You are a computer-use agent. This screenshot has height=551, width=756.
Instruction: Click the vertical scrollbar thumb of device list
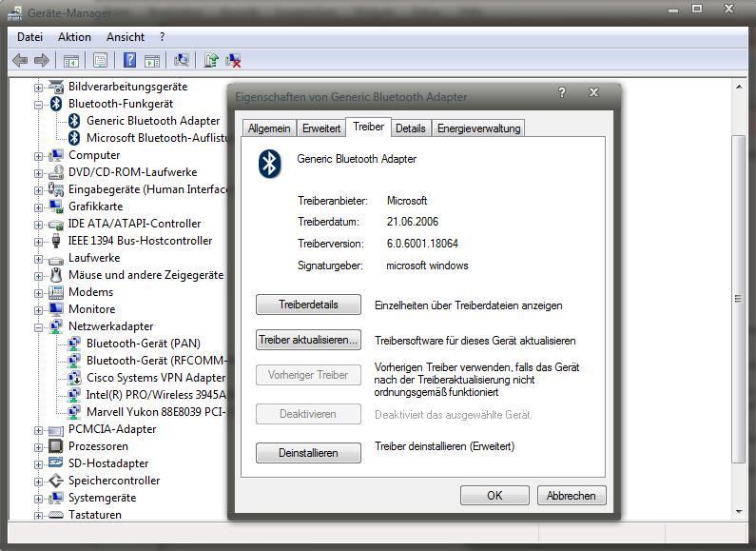click(738, 299)
